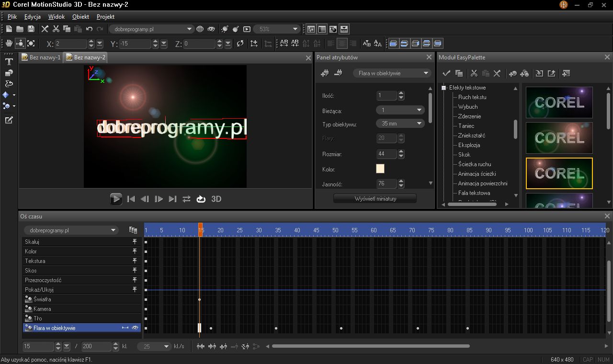The width and height of the screenshot is (613, 364).
Task: Open the Edycja menu
Action: pyautogui.click(x=33, y=16)
